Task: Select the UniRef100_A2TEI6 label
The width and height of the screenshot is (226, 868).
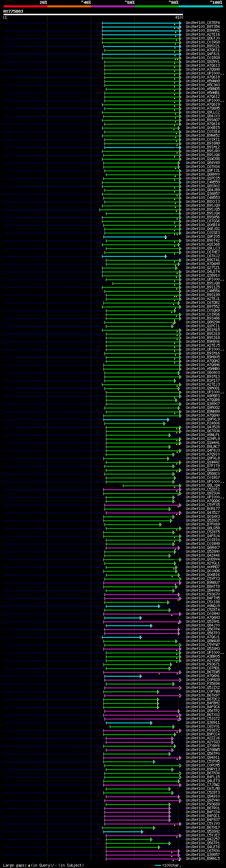Action: 203,35
